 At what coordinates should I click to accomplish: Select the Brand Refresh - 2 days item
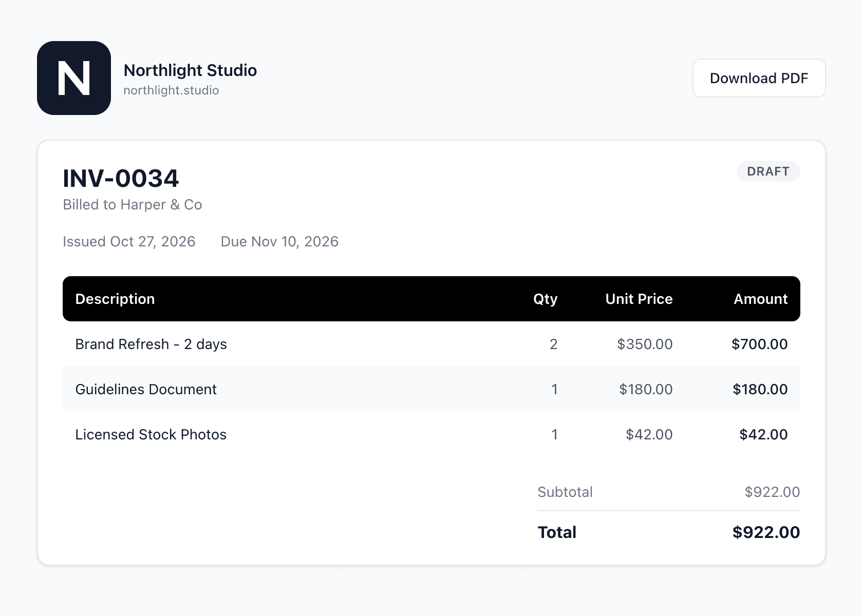point(151,344)
